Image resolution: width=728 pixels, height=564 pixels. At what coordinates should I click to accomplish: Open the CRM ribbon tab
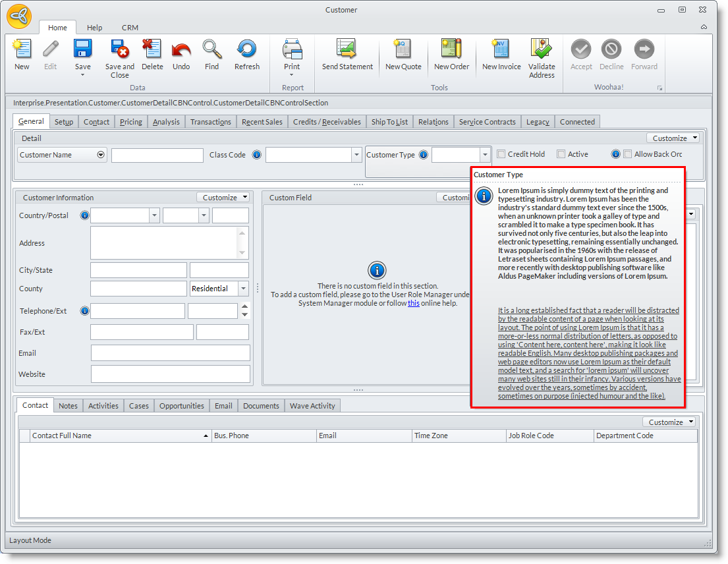coord(130,28)
